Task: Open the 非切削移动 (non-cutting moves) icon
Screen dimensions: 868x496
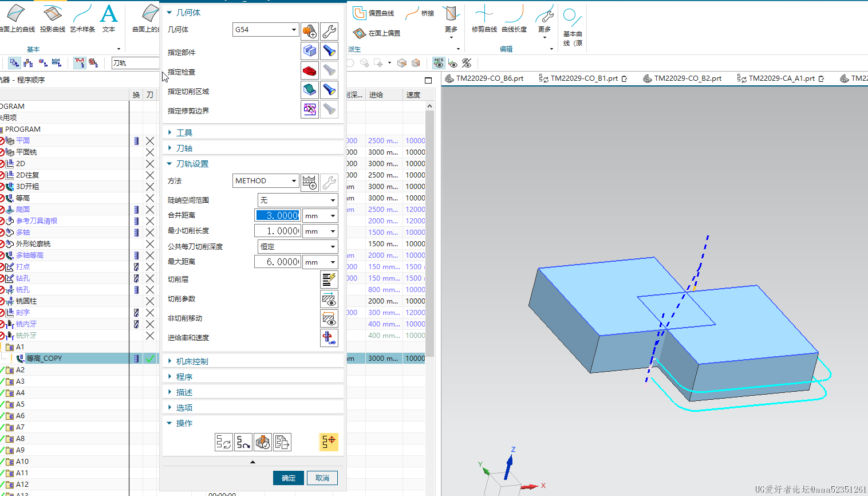Action: [x=329, y=318]
